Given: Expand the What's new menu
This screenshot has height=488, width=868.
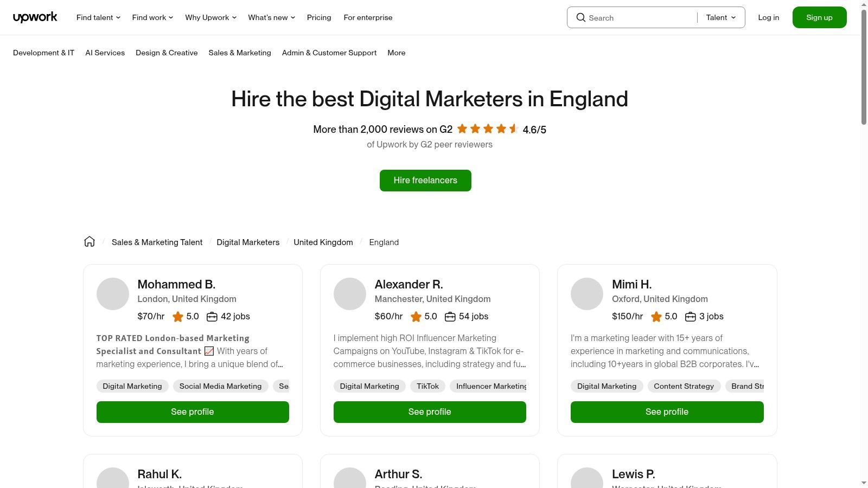Looking at the screenshot, I should pyautogui.click(x=271, y=17).
